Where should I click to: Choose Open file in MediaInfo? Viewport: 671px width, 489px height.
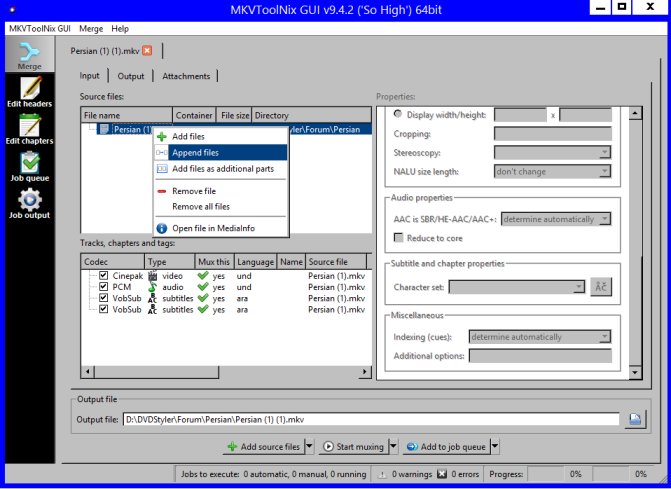[221, 228]
